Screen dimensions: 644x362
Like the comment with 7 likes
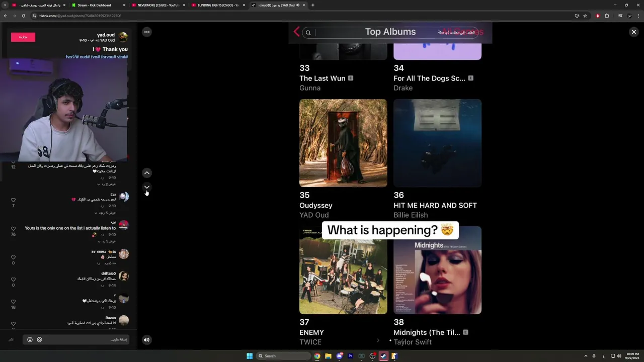tap(13, 200)
